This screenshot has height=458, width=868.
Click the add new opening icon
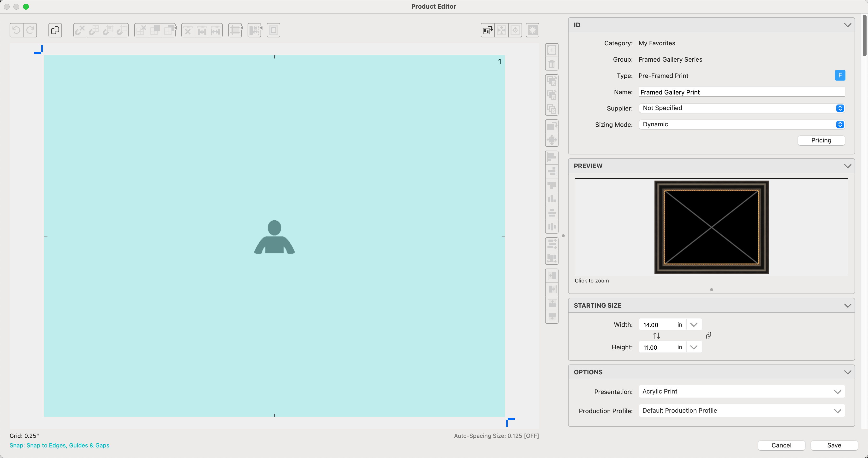[x=552, y=50]
